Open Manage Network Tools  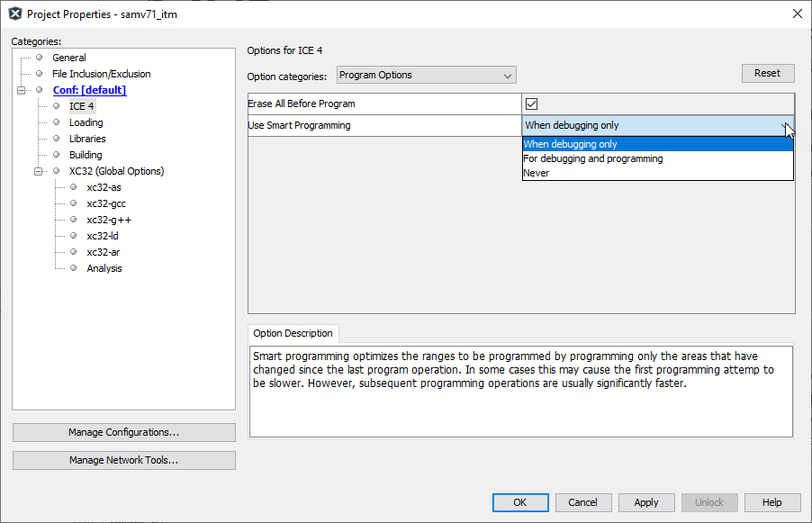(x=123, y=460)
